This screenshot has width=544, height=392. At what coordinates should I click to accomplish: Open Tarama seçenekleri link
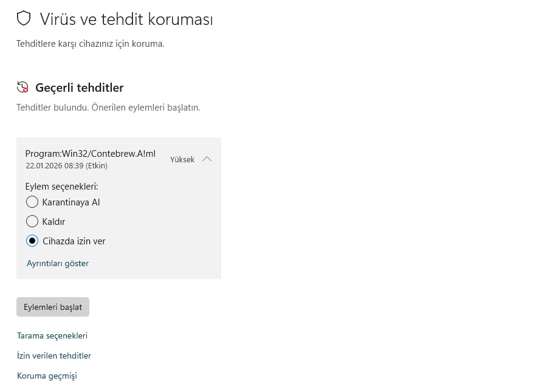(x=52, y=336)
